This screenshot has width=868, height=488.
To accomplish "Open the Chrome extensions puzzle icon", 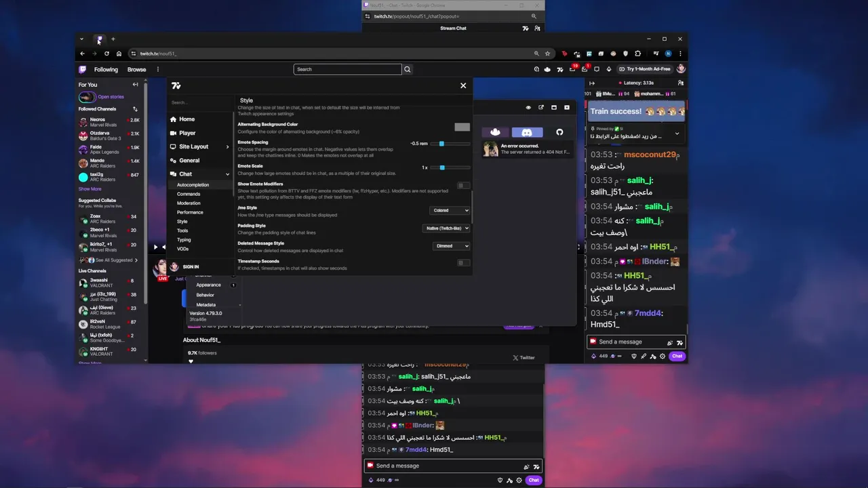I will coord(637,54).
